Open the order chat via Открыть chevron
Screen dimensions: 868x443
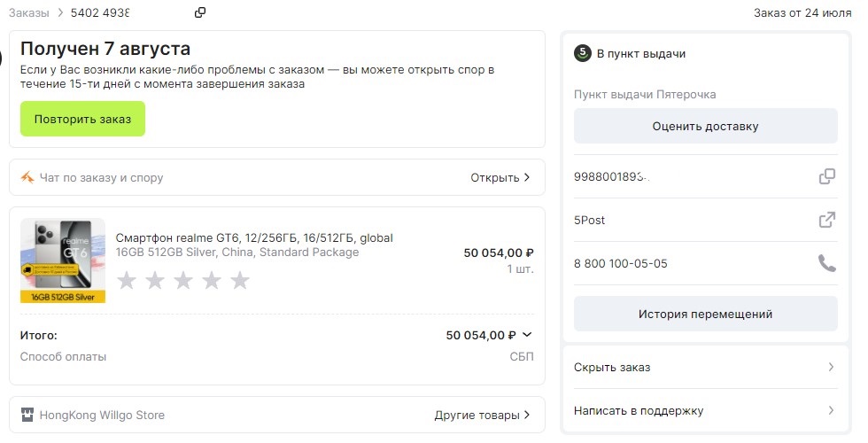(527, 177)
